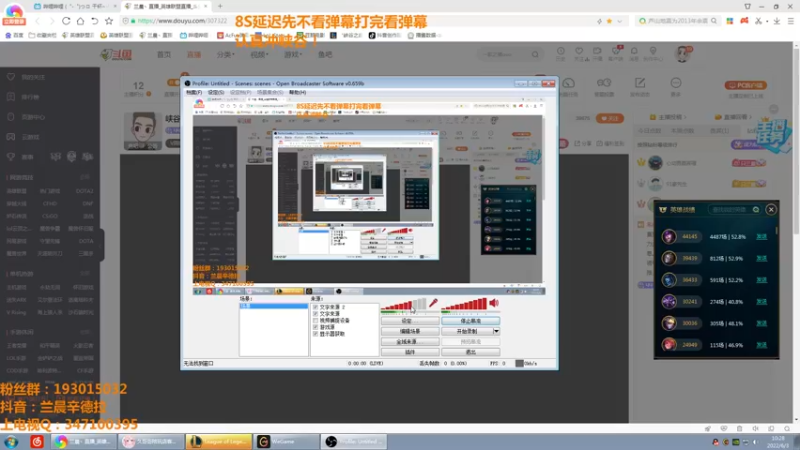Expand 视频 navigation dropdown

pos(259,55)
